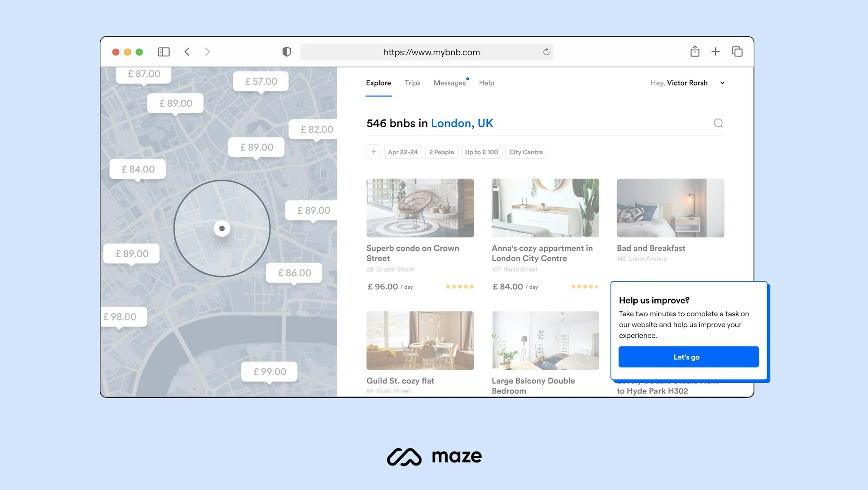Click the 'Let's go' survey button
Screen dimensions: 868x490
[x=688, y=356]
